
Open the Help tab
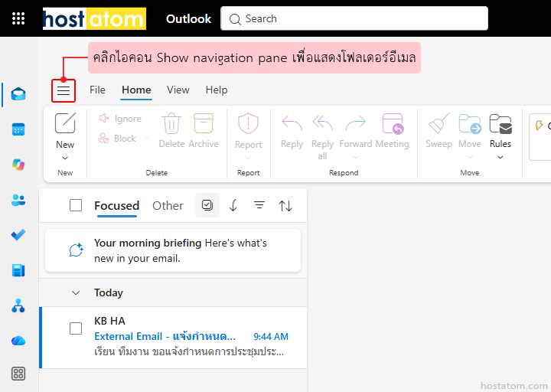click(x=217, y=90)
